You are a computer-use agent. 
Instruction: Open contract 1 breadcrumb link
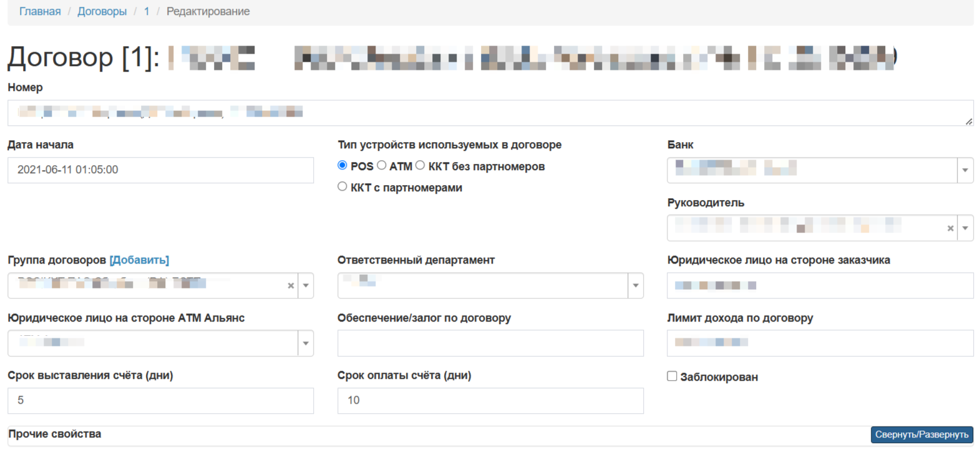click(x=147, y=11)
